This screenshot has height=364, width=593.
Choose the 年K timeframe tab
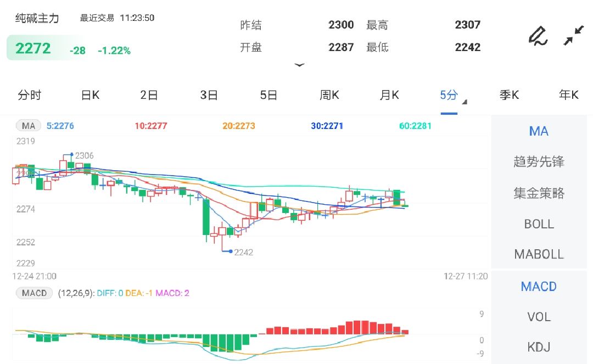tap(569, 95)
